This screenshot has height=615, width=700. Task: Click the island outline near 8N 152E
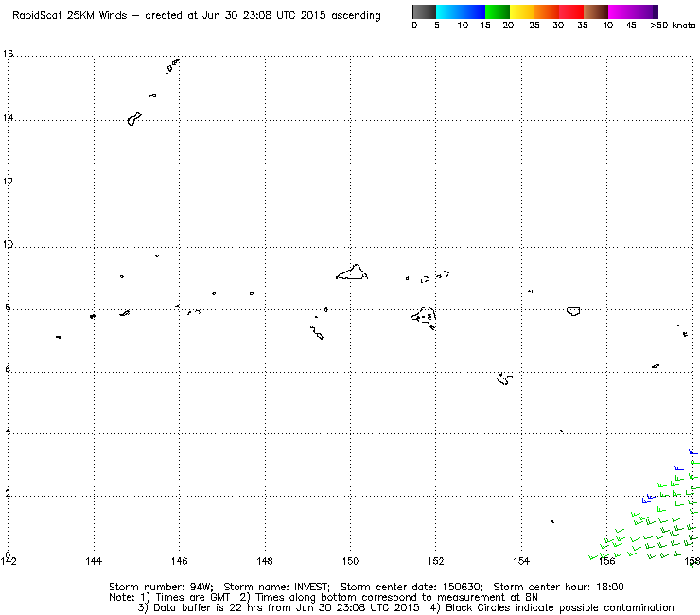point(424,318)
